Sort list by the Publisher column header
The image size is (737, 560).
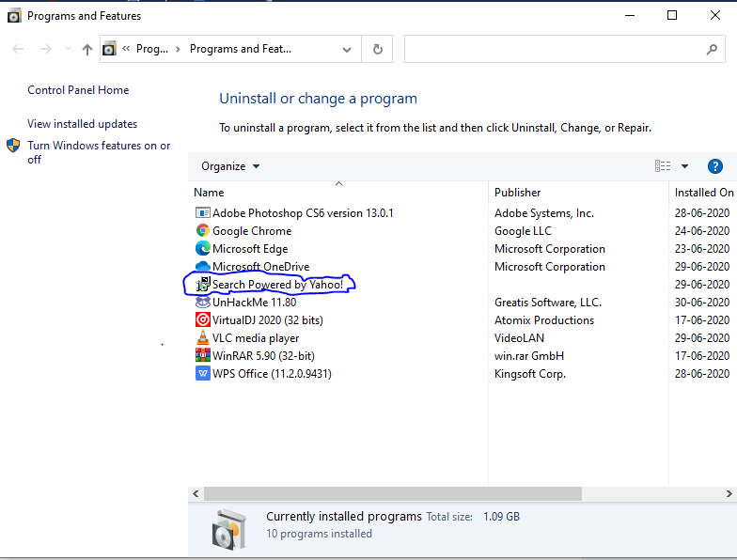point(518,193)
